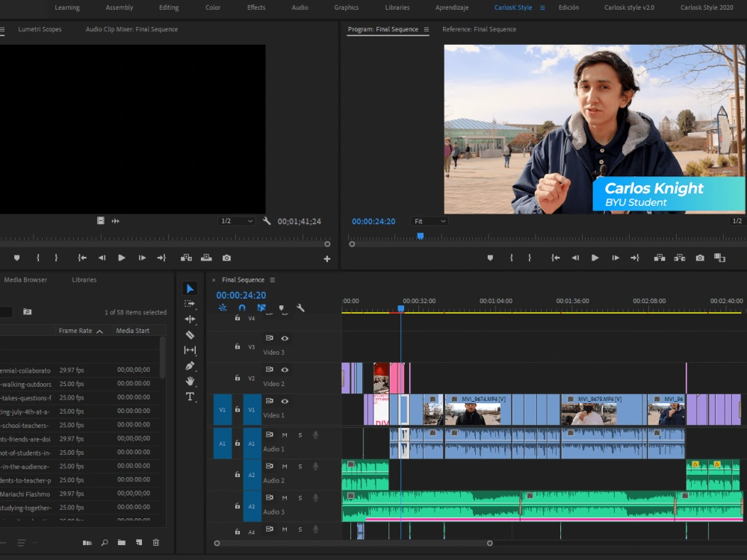This screenshot has width=747, height=560.
Task: Open Source monitor 1/2 resolution dropdown
Action: click(x=236, y=221)
